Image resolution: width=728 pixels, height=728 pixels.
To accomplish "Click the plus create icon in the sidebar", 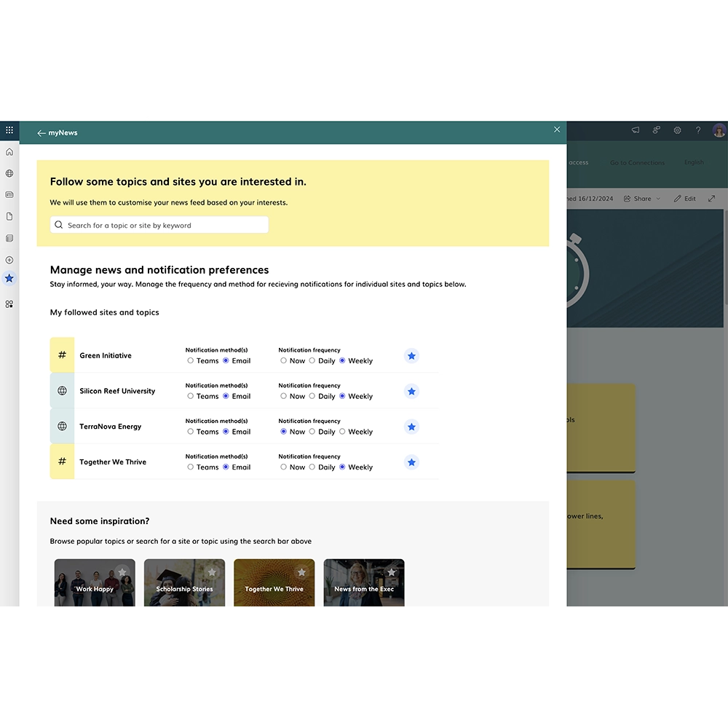I will tap(9, 260).
